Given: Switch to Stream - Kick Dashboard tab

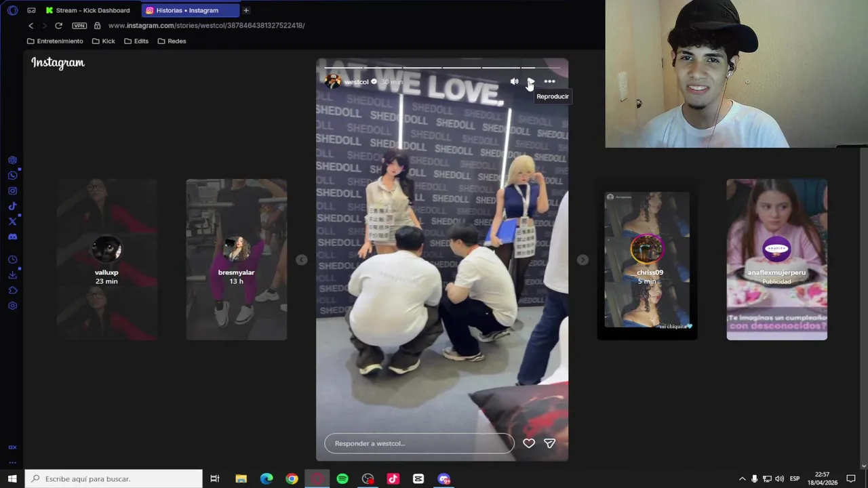Looking at the screenshot, I should (x=88, y=10).
